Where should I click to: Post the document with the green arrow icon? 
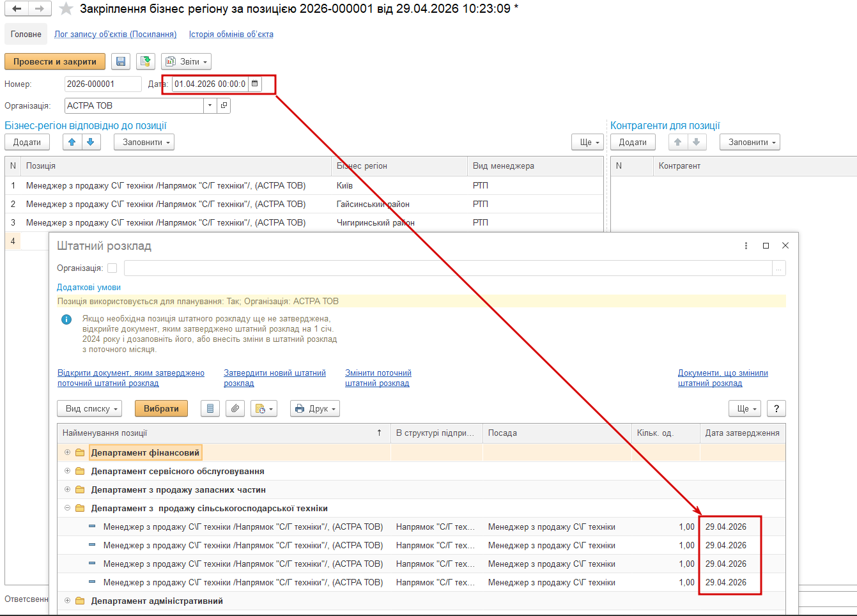[x=146, y=61]
